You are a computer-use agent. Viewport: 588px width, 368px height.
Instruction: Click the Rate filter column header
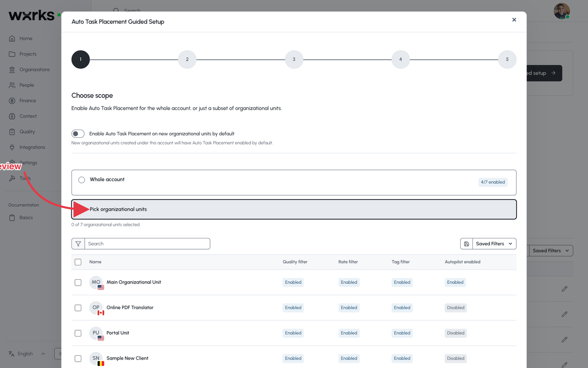348,262
